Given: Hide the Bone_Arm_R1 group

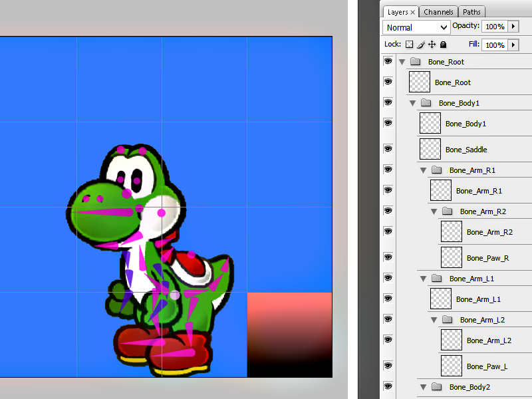Looking at the screenshot, I should pyautogui.click(x=388, y=170).
